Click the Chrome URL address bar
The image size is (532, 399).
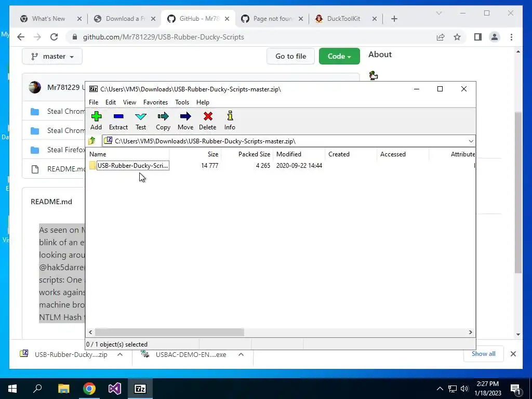(x=251, y=37)
